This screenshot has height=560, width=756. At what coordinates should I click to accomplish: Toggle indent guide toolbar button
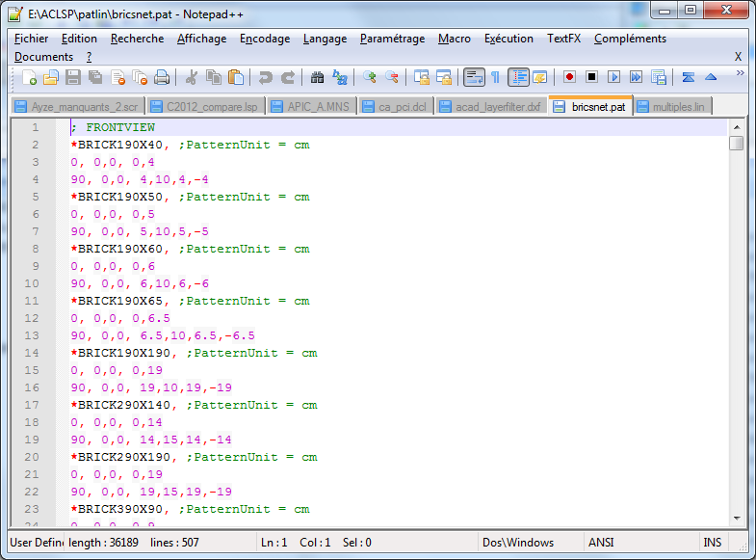518,77
